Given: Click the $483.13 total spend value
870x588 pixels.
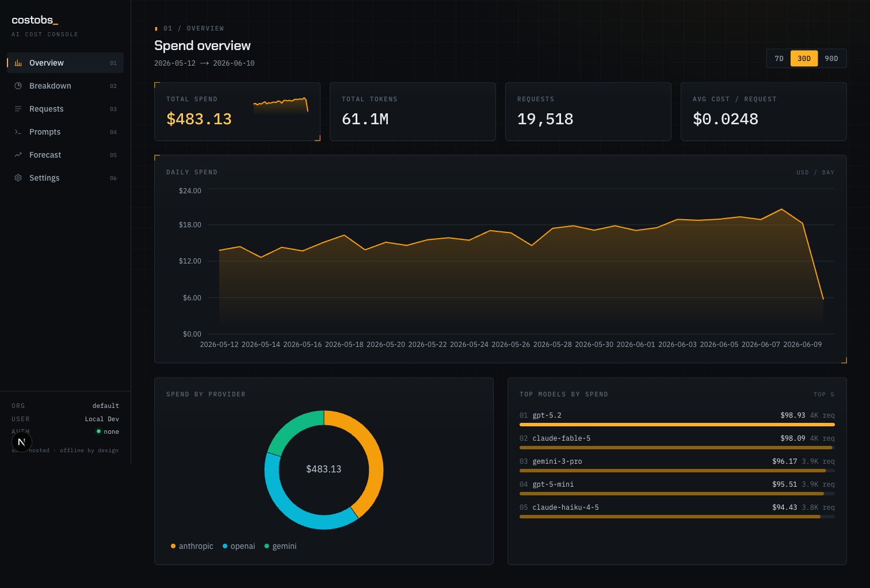Looking at the screenshot, I should pyautogui.click(x=199, y=119).
